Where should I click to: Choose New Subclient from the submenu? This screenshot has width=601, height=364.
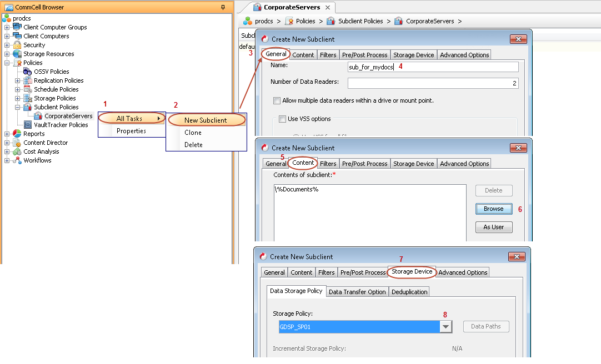pyautogui.click(x=206, y=120)
